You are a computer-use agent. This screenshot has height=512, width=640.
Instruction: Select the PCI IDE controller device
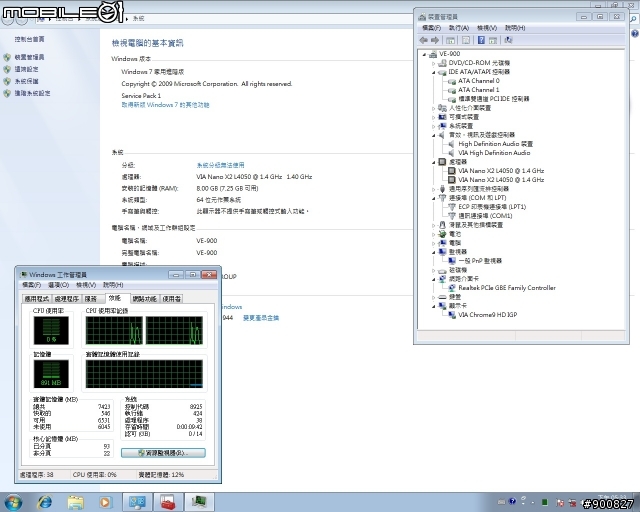pos(493,99)
